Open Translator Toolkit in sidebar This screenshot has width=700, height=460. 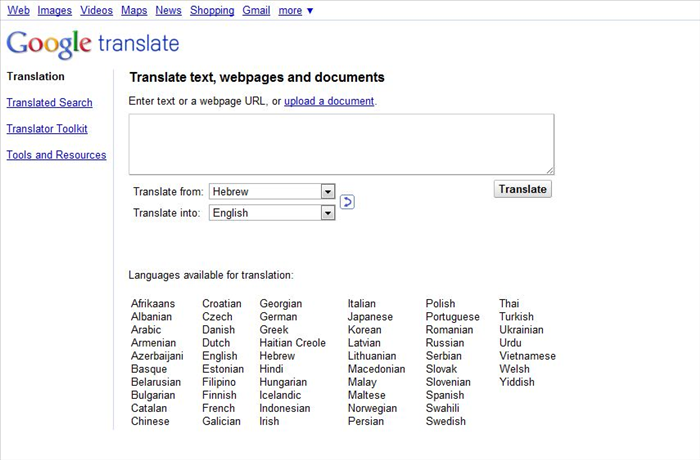tap(47, 129)
